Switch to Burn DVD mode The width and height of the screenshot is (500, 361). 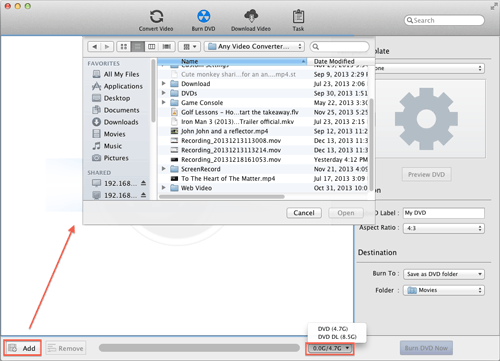[x=203, y=21]
